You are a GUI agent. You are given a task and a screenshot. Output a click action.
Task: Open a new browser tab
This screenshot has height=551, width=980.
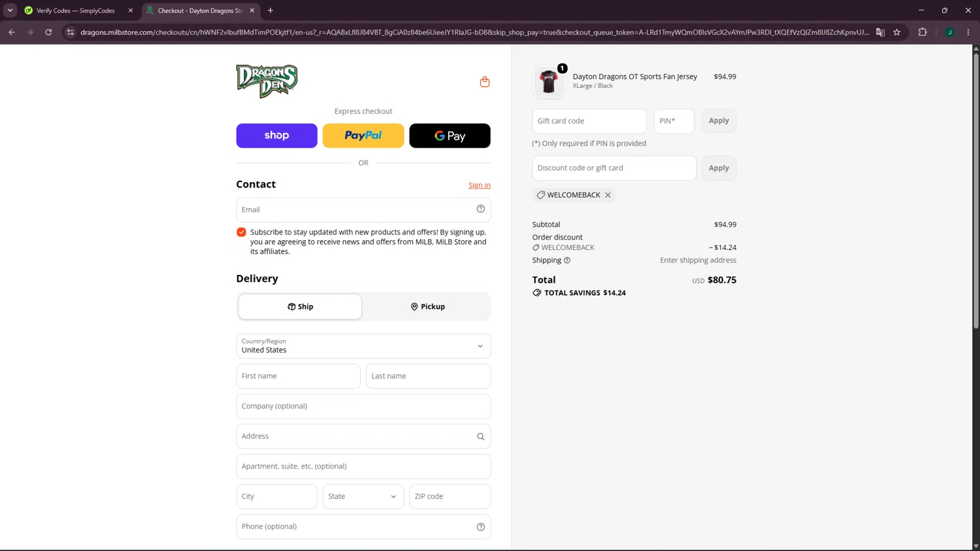click(x=270, y=10)
